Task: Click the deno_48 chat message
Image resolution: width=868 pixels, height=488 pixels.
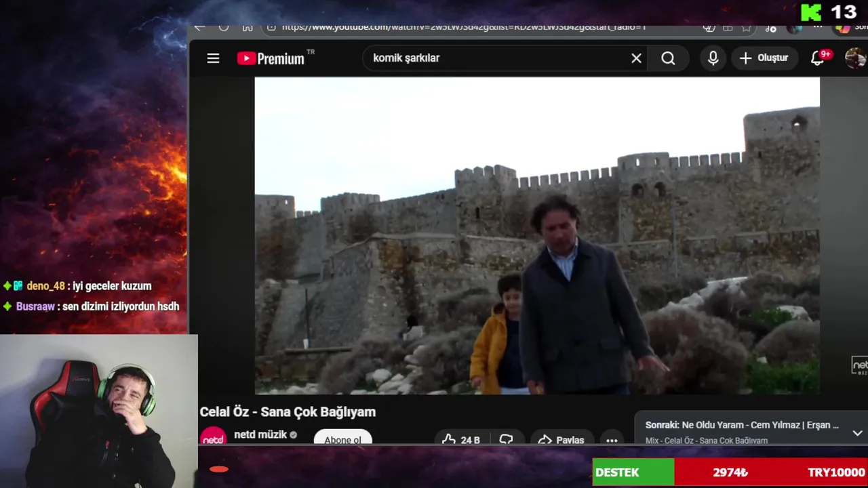Action: pos(77,286)
